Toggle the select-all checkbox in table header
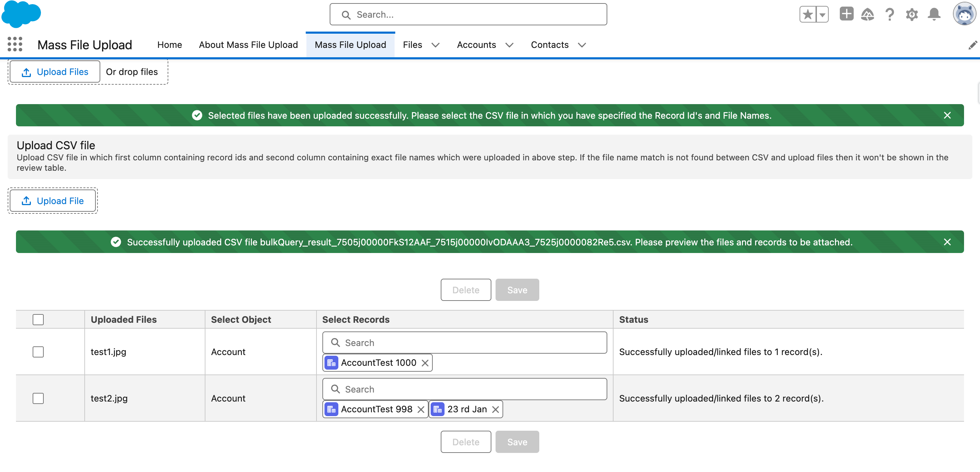 coord(38,320)
